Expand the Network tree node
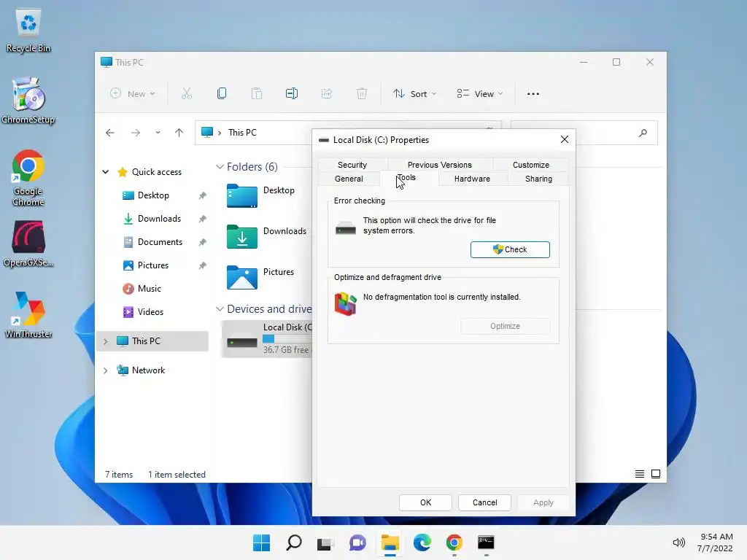 (x=105, y=370)
